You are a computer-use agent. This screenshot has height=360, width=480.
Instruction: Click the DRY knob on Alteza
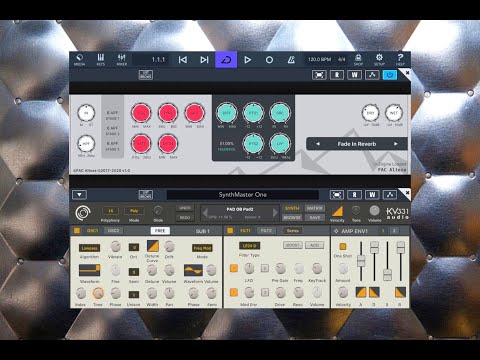click(370, 113)
